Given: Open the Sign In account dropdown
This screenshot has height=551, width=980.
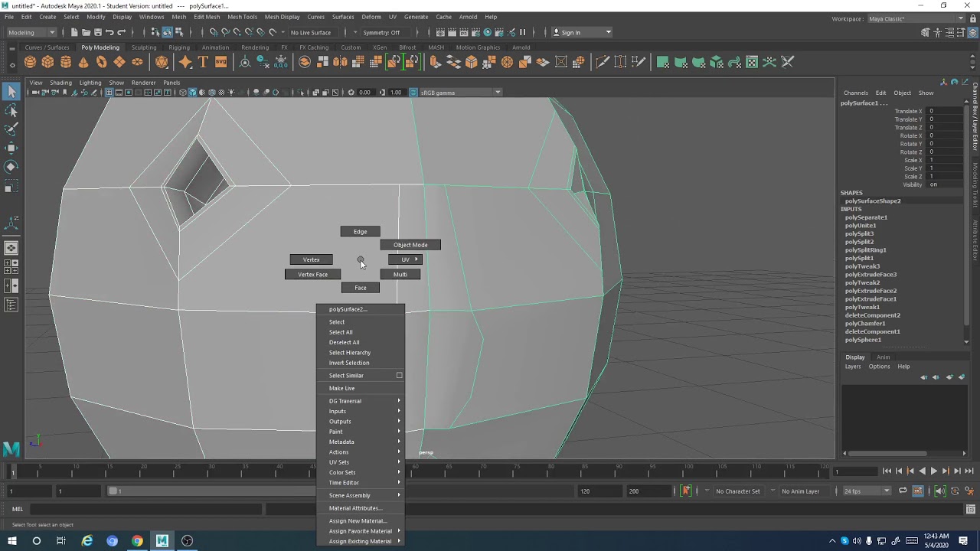Looking at the screenshot, I should (582, 32).
